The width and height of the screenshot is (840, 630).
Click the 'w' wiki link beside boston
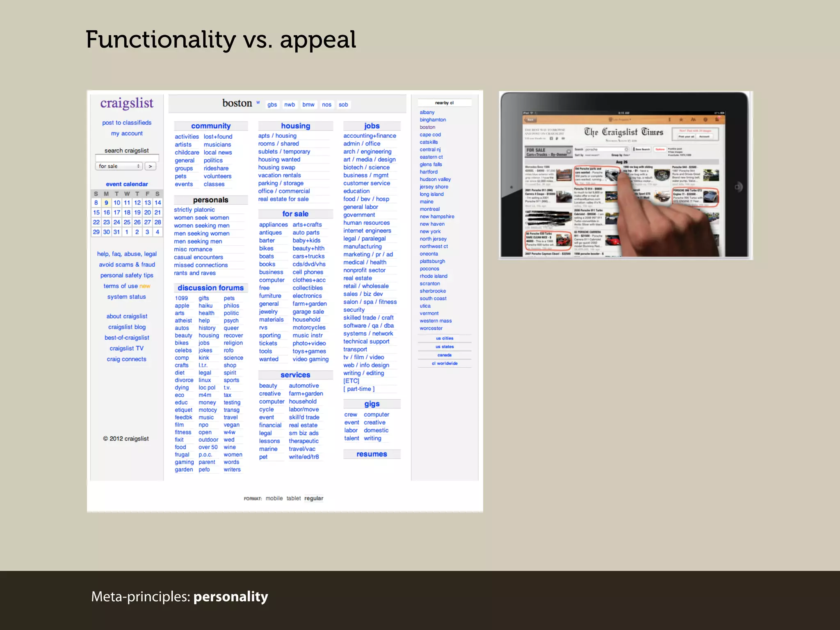(258, 102)
